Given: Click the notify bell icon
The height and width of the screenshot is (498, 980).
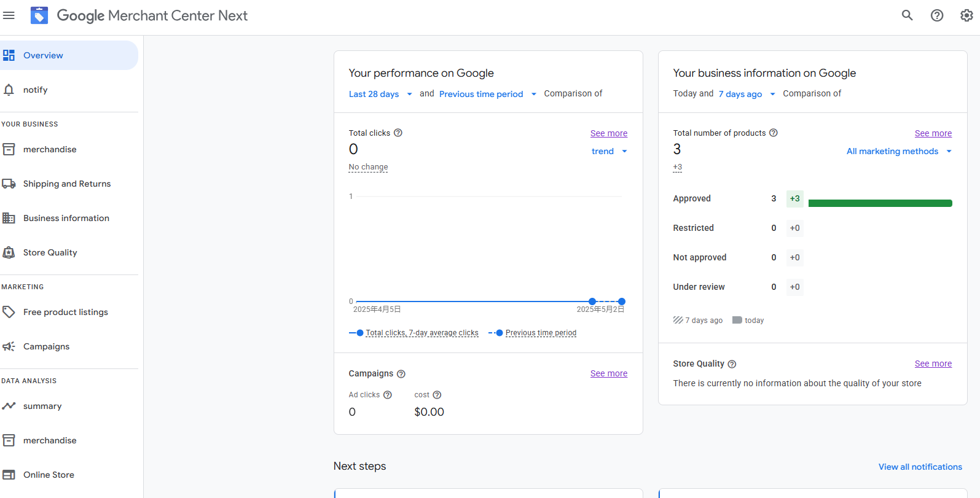Looking at the screenshot, I should [x=9, y=90].
